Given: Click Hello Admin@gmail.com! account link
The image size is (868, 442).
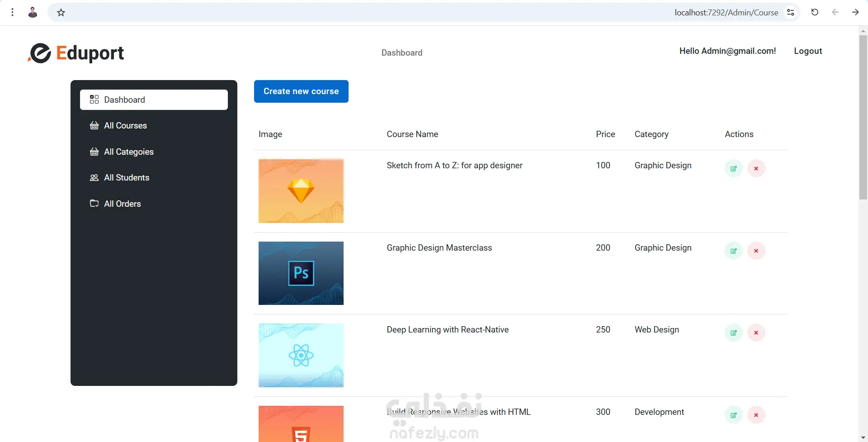Looking at the screenshot, I should coord(727,51).
